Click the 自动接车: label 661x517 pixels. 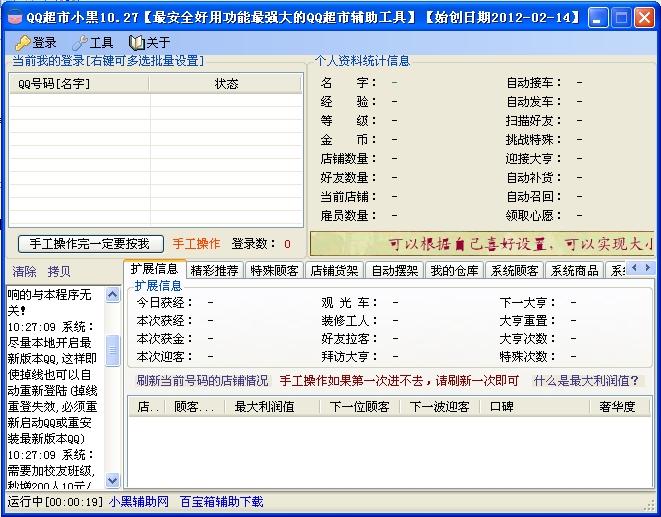pyautogui.click(x=534, y=83)
